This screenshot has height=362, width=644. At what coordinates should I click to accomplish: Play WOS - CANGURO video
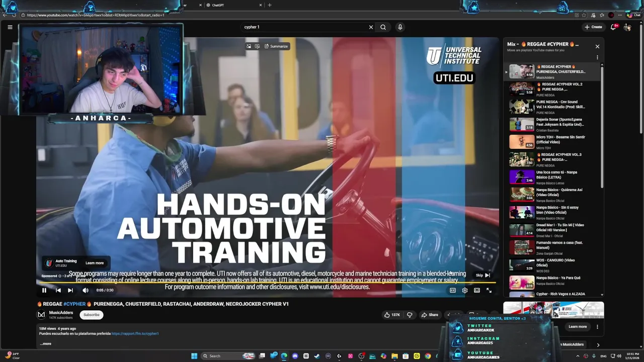coord(552,265)
